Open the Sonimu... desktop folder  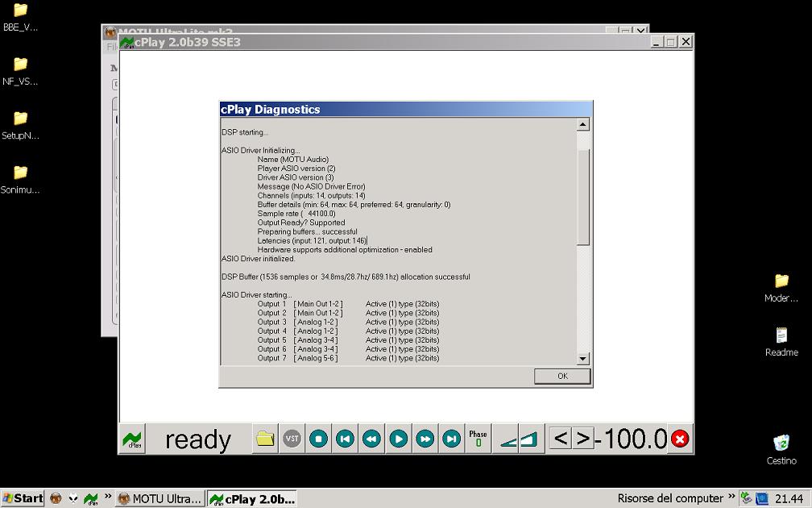pyautogui.click(x=20, y=179)
